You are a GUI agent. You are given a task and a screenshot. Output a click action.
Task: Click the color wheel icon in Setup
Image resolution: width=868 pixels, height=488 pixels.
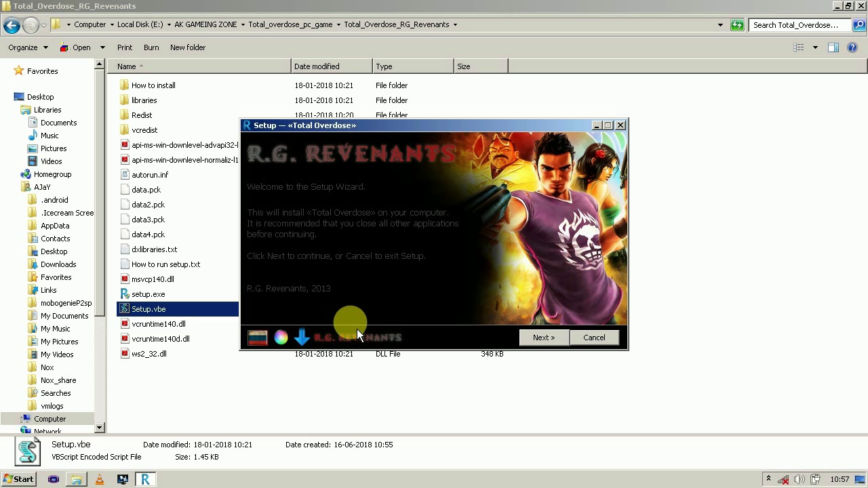click(x=281, y=337)
